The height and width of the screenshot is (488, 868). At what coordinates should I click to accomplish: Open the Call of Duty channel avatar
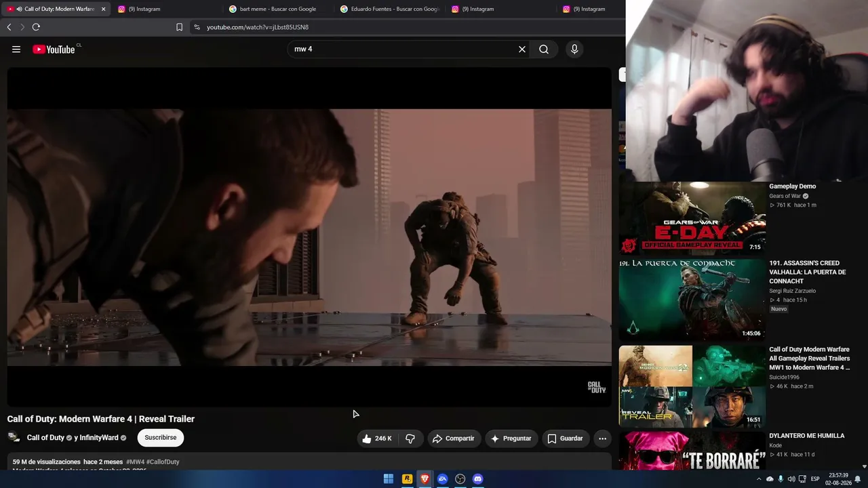click(x=14, y=438)
